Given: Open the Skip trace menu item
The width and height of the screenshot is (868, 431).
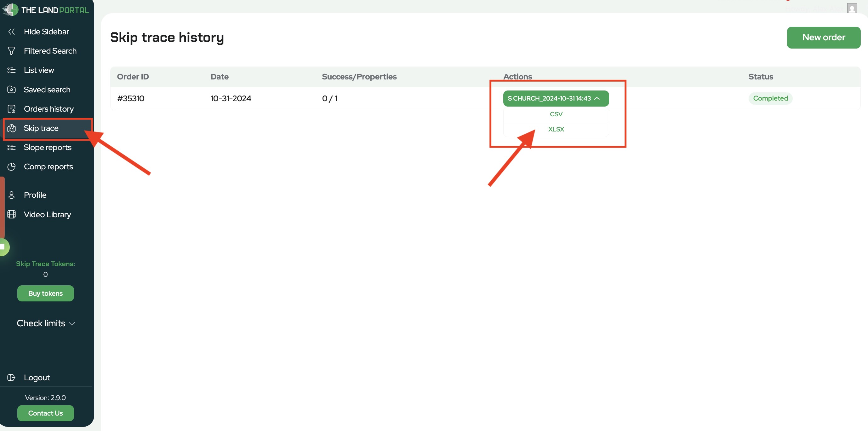Looking at the screenshot, I should click(41, 128).
